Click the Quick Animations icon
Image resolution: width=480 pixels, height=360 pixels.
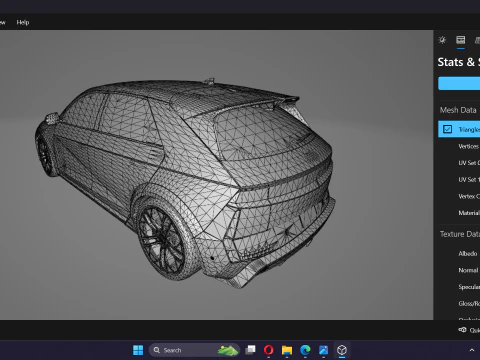click(x=462, y=330)
